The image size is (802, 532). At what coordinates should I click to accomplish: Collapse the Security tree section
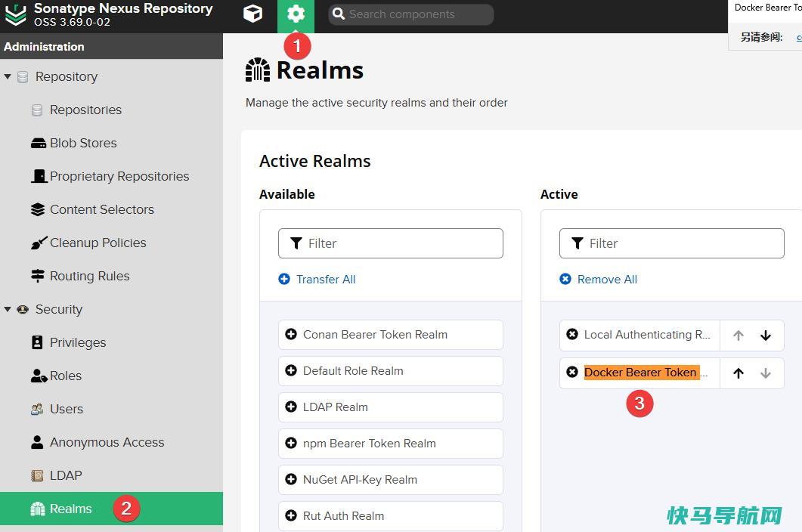(x=8, y=310)
